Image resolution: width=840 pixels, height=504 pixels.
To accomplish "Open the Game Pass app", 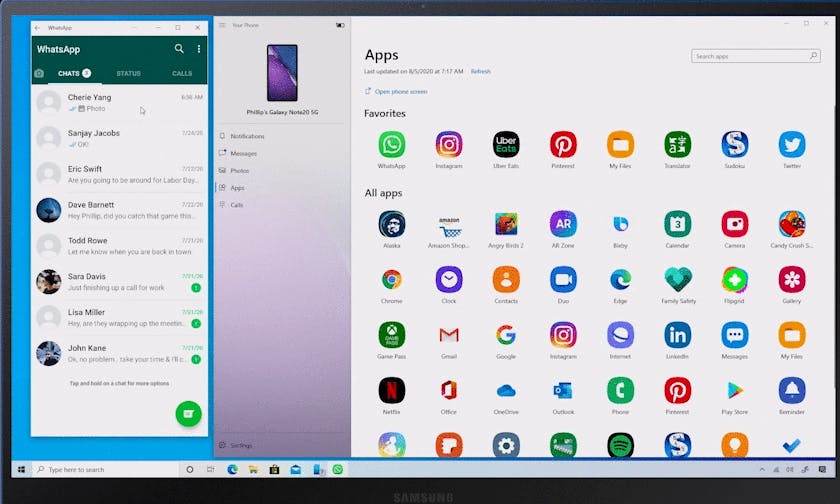I will tap(392, 335).
